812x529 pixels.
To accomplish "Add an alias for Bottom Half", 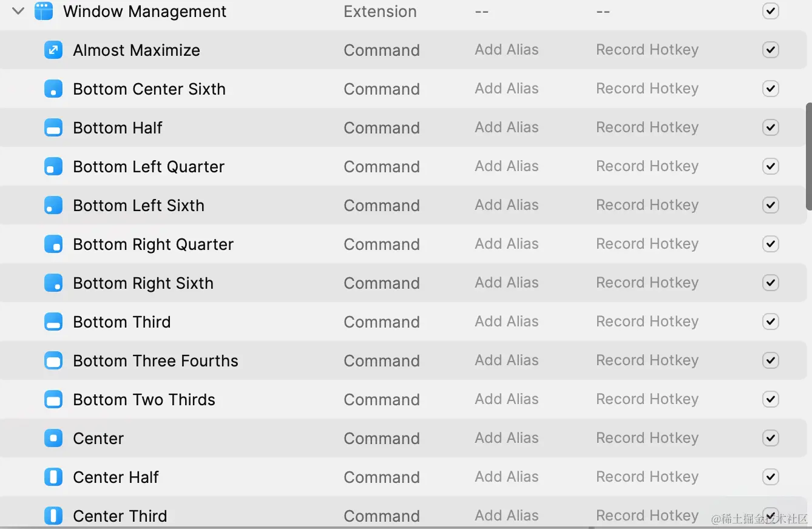I will tap(506, 127).
